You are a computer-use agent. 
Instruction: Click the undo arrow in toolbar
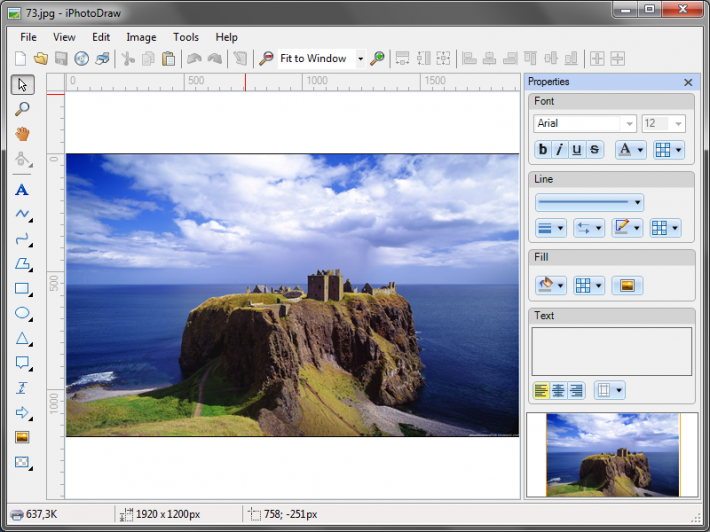(x=194, y=58)
